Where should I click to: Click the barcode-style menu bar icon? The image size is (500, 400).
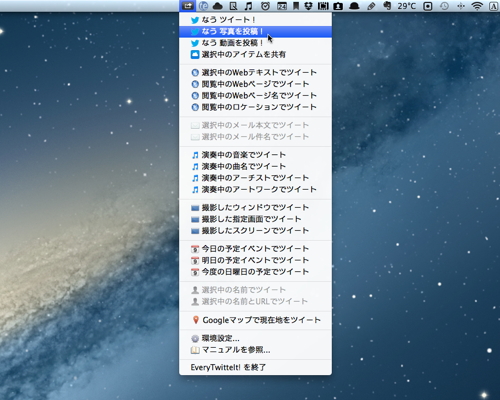tap(323, 6)
